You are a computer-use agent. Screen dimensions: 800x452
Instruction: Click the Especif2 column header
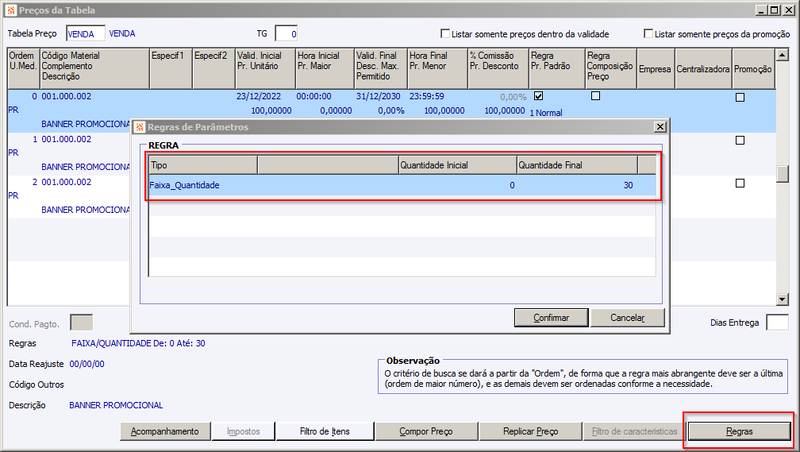(x=214, y=69)
